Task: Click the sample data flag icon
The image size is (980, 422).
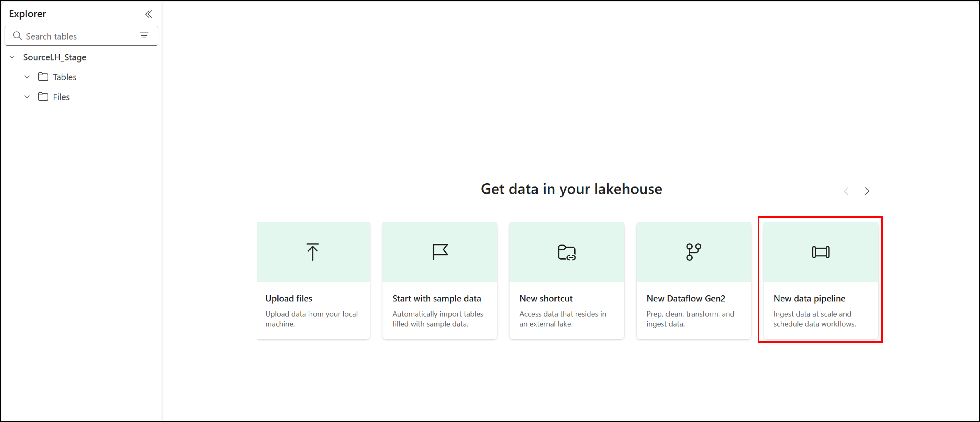Action: click(x=440, y=252)
